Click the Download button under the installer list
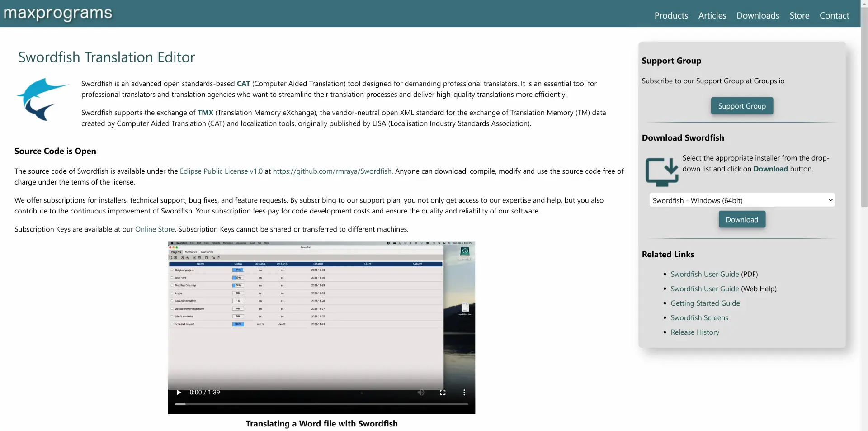This screenshot has height=431, width=868. (742, 219)
